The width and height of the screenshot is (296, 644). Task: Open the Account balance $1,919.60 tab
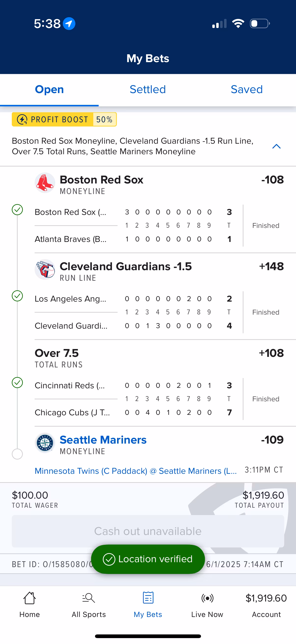266,605
